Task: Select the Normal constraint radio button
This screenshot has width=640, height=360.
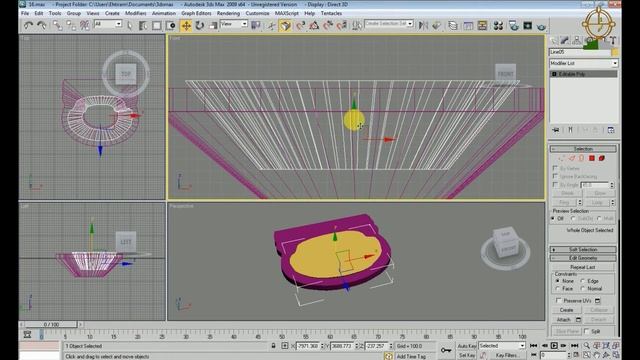Action: click(583, 289)
